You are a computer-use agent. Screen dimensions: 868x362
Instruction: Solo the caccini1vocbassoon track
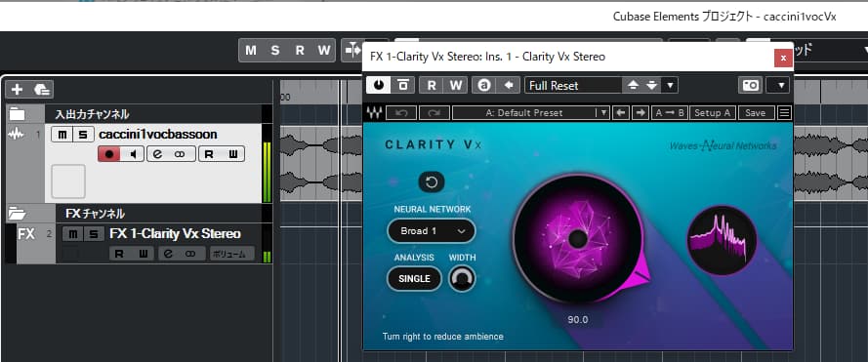(82, 135)
